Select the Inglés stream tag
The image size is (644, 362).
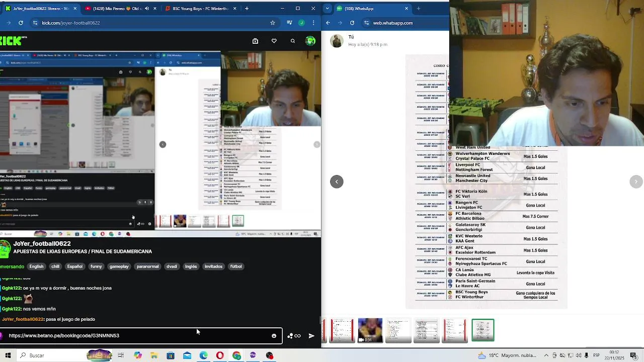[191, 266]
